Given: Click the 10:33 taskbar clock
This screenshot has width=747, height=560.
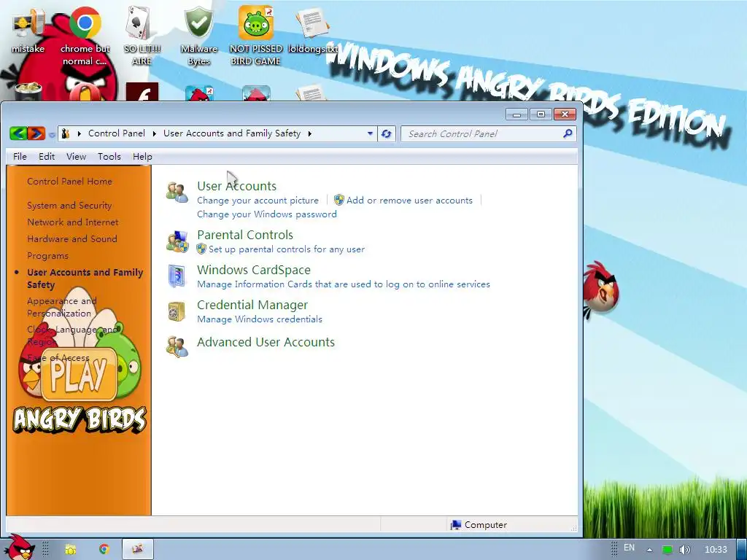Looking at the screenshot, I should click(716, 550).
